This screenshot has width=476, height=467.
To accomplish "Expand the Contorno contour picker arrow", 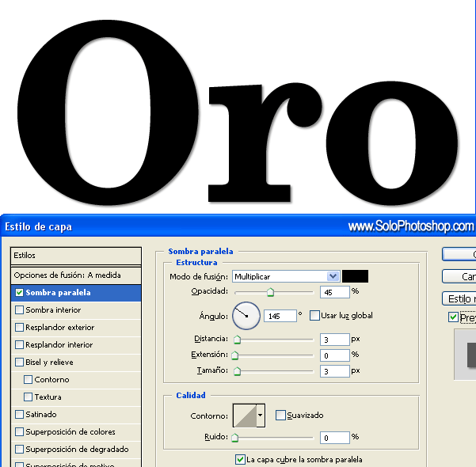I will pos(261,415).
